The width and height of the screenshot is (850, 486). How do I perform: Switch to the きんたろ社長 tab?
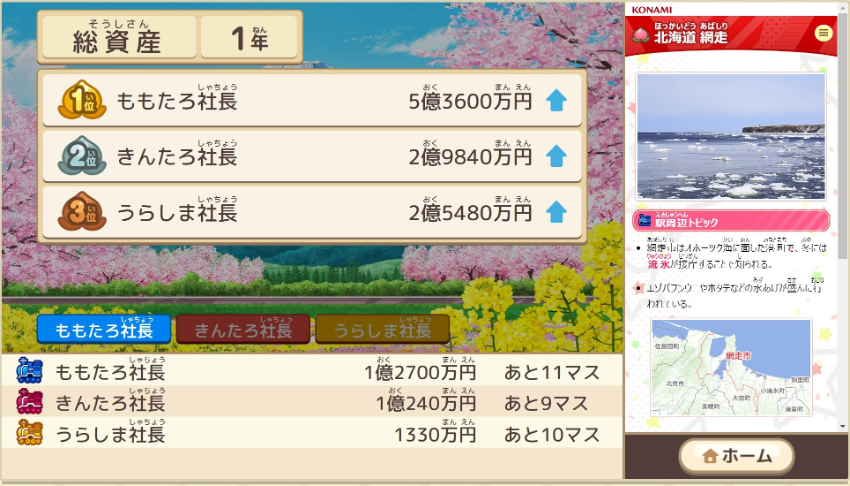tap(243, 329)
